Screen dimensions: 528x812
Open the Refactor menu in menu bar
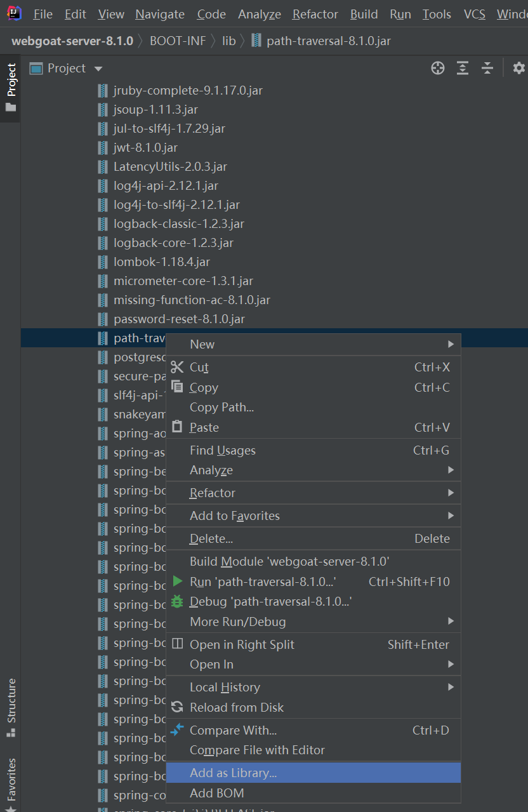(x=315, y=14)
